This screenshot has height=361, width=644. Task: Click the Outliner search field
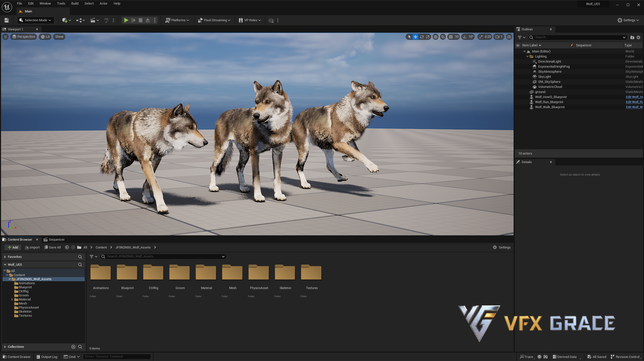[x=578, y=37]
